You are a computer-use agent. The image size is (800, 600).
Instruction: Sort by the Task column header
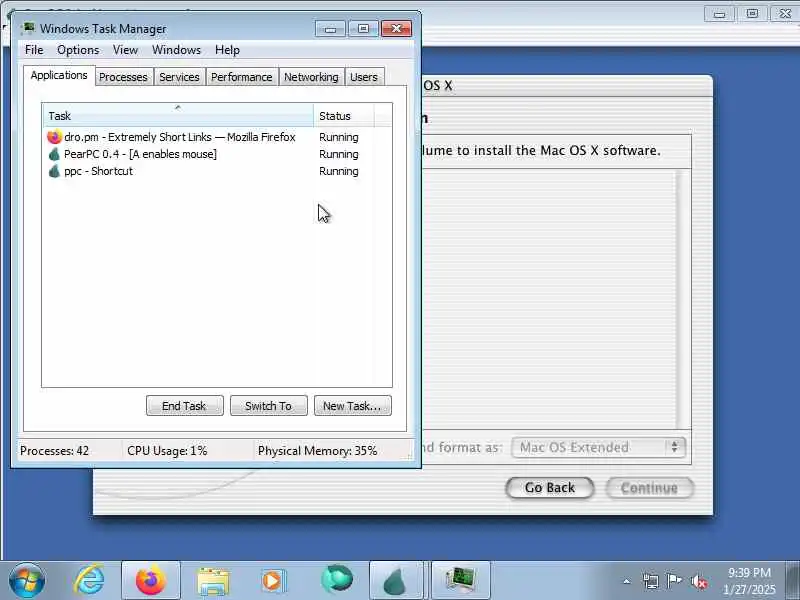pyautogui.click(x=178, y=116)
